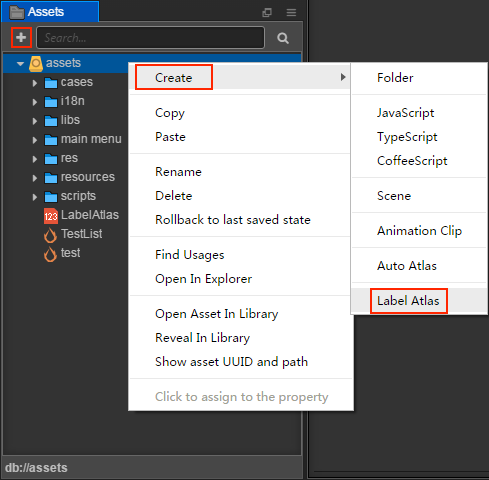
Task: Expand the cases folder
Action: coord(35,83)
